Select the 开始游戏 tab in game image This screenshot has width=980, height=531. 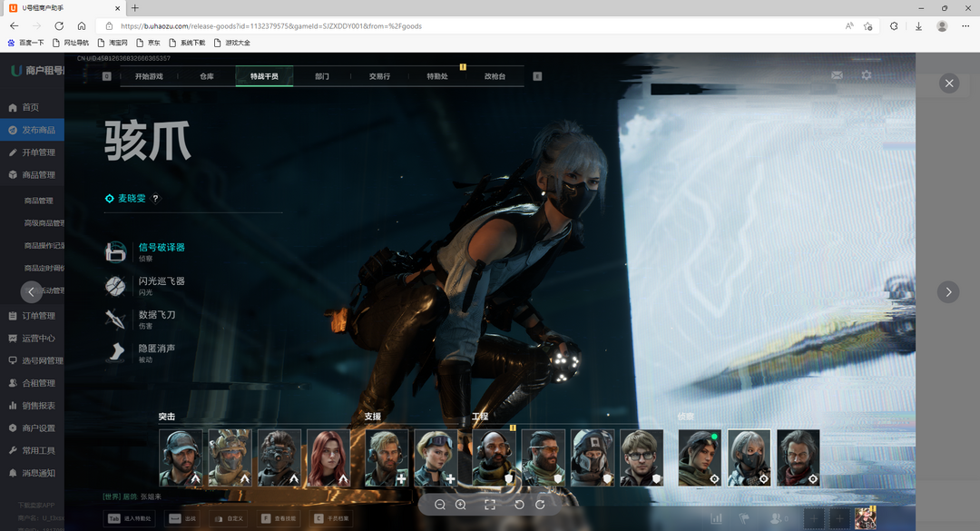coord(149,76)
